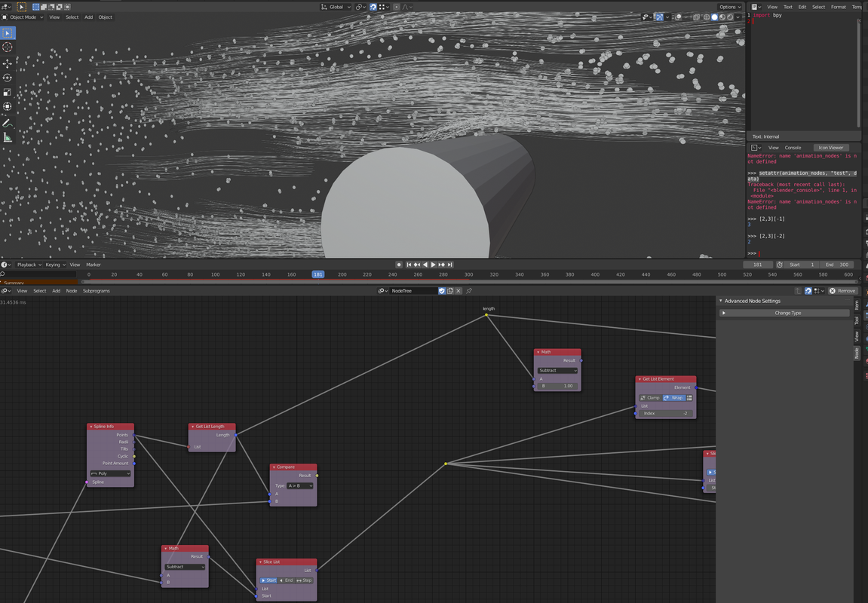Jump to the next keyframe
The height and width of the screenshot is (603, 868).
click(441, 265)
